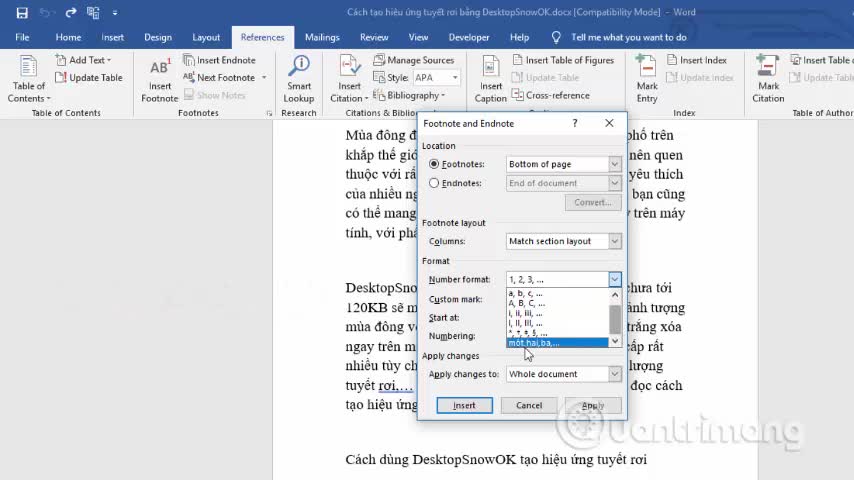Save the document with the floppy disk icon

pos(22,13)
